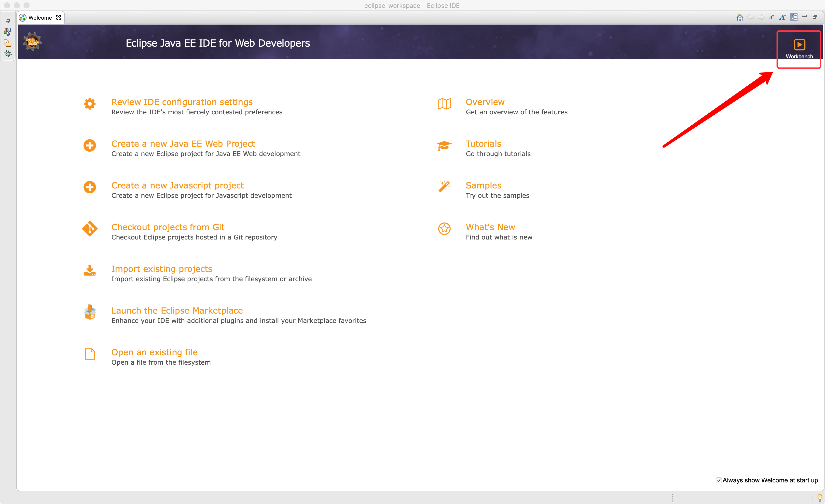Open an existing file link
Image resolution: width=825 pixels, height=504 pixels.
point(154,352)
